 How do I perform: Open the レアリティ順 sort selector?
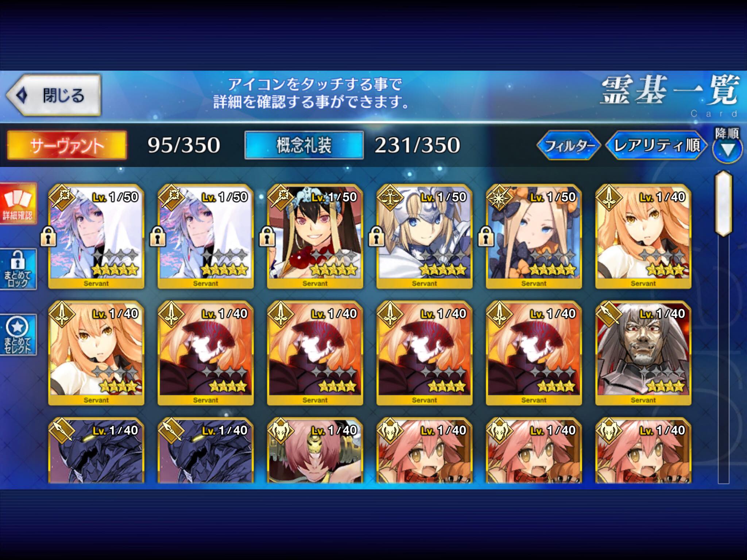click(x=657, y=145)
